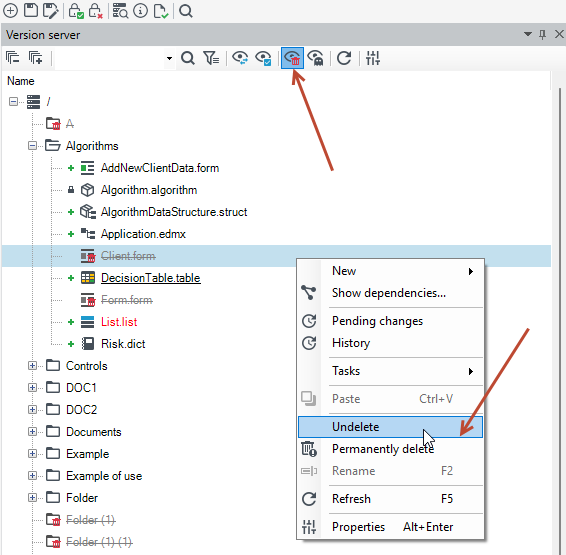This screenshot has height=555, width=566.
Task: Select Risk.dict item
Action: tap(123, 344)
